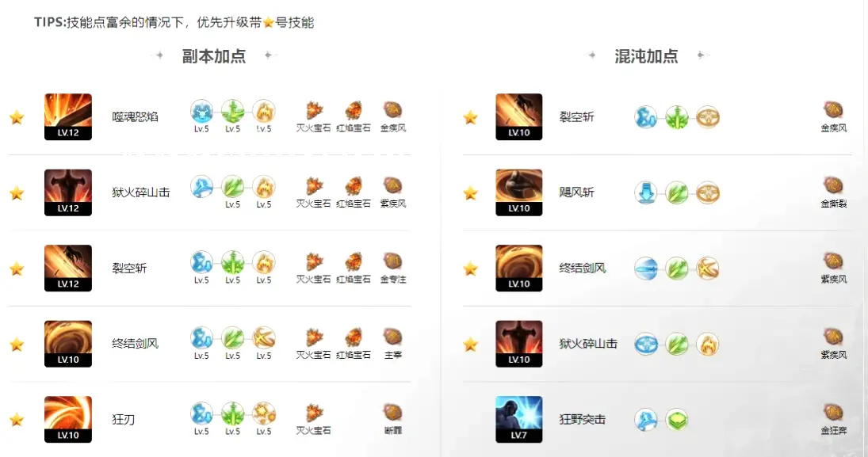
Task: Click the 断罪 rune icon
Action: [x=392, y=412]
